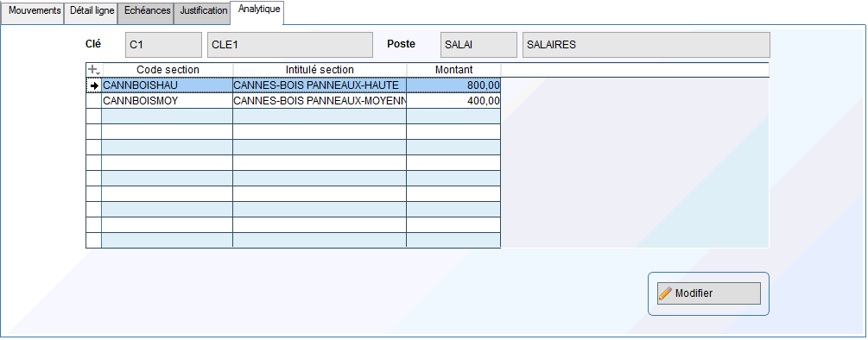
Task: Click the Modifier button
Action: click(709, 293)
